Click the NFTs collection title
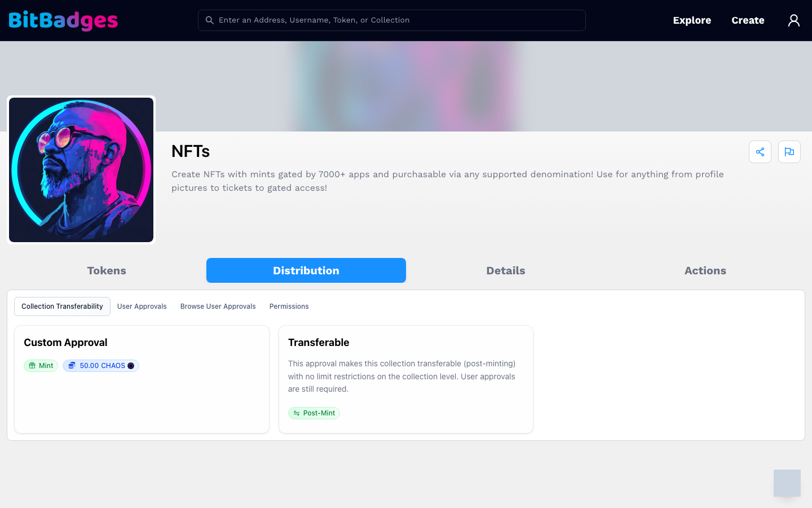The height and width of the screenshot is (508, 812). pyautogui.click(x=191, y=151)
